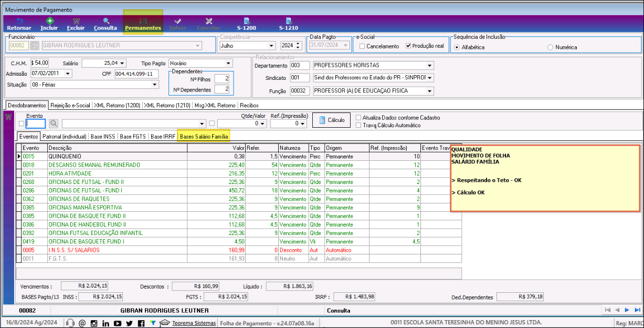Click the graduation cap icon
This screenshot has width=644, height=328.
point(164,323)
